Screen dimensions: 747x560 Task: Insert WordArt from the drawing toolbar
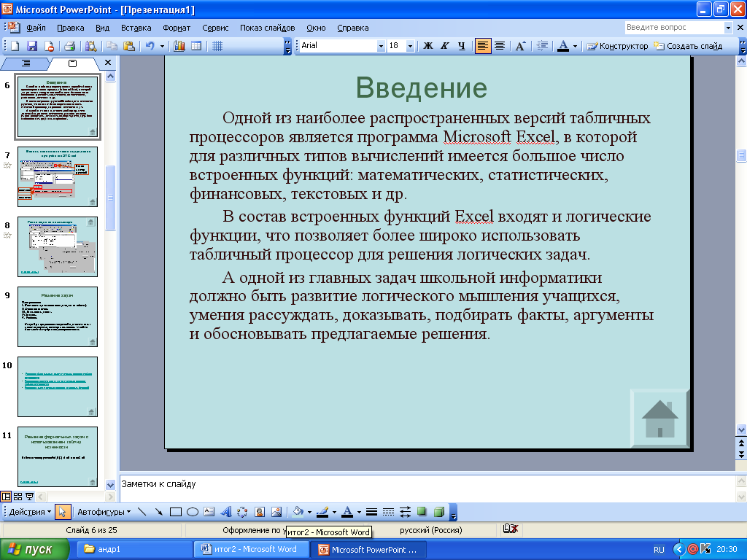coord(226,512)
